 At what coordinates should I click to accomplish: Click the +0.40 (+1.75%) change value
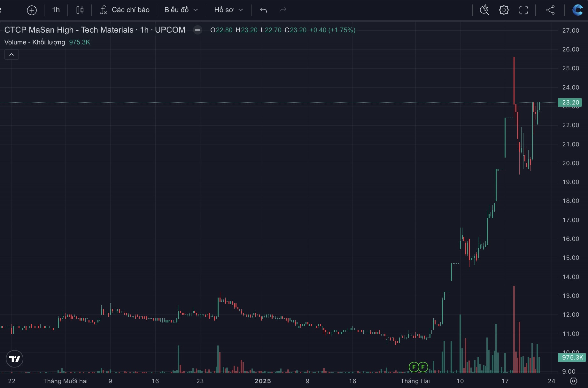click(333, 30)
